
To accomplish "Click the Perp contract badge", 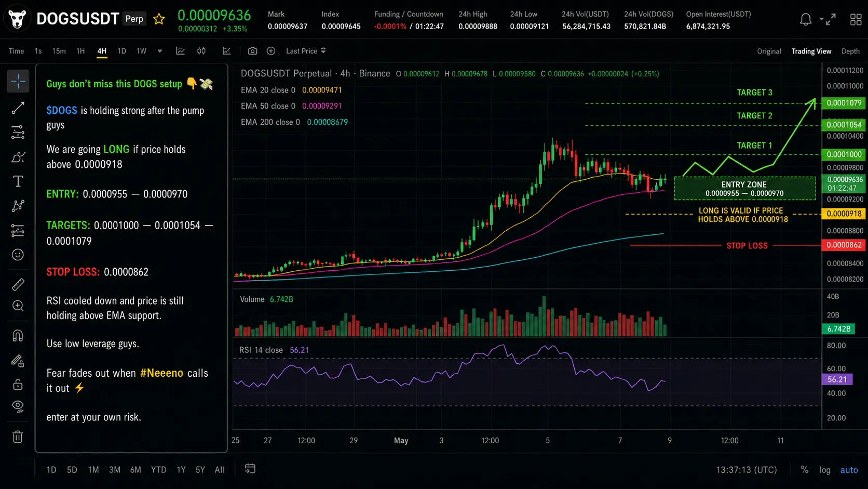I will pos(134,19).
